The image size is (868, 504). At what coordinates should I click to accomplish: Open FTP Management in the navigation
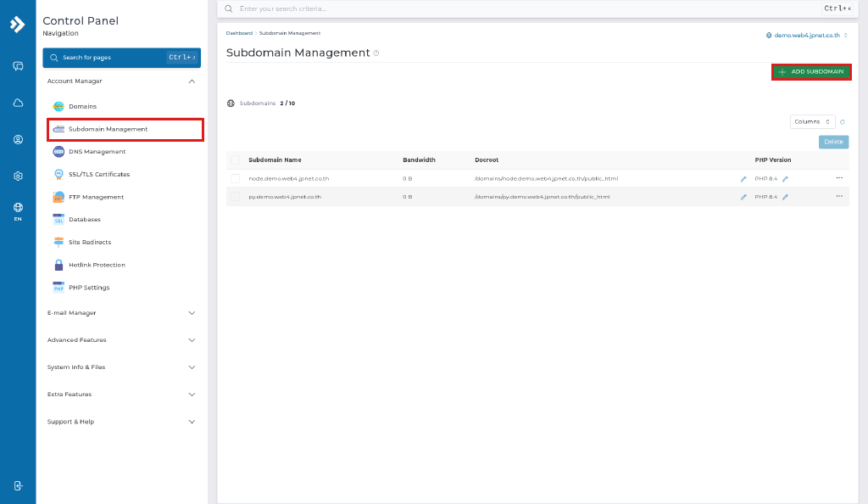[97, 197]
